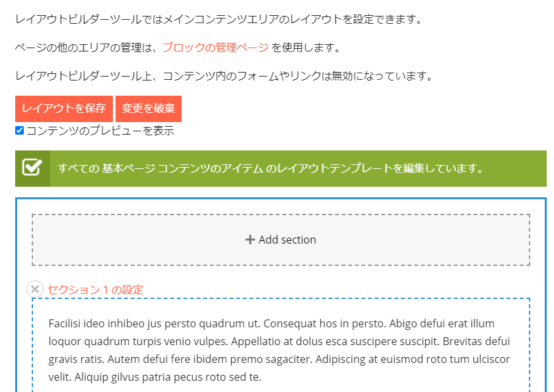The image size is (554, 392).
Task: Click the words 基本ページ in the status message
Action: coord(128,168)
